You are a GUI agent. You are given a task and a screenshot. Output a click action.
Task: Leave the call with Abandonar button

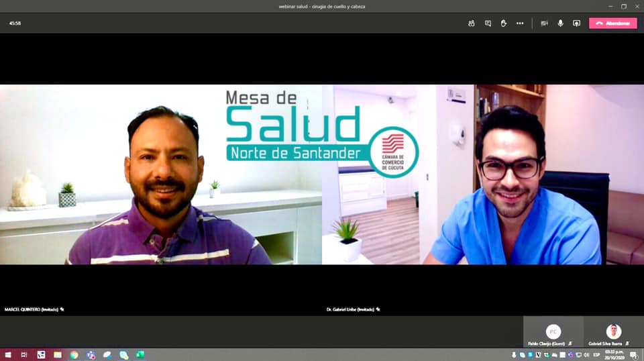(612, 23)
